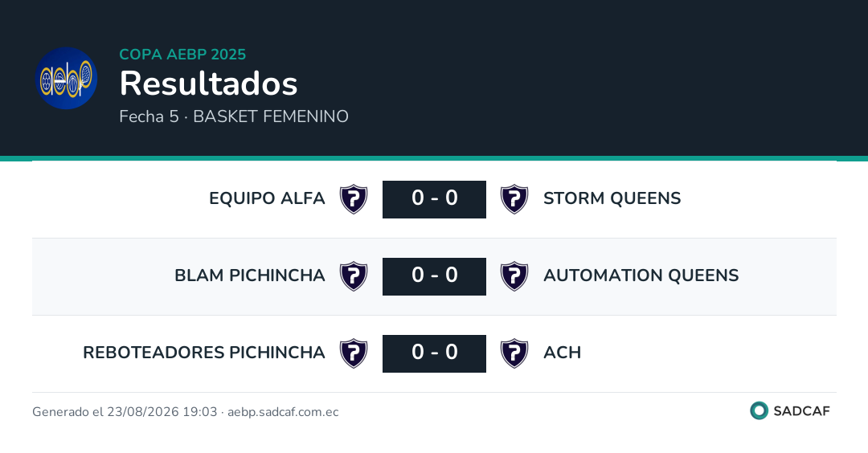Click ACH's shield badge
The width and height of the screenshot is (868, 453).
pos(514,353)
